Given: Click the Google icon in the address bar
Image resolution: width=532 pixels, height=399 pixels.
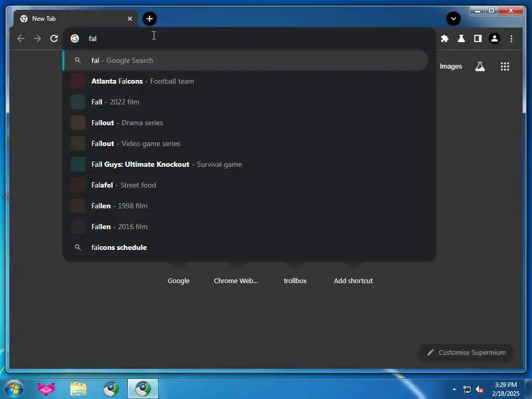Looking at the screenshot, I should [x=75, y=38].
